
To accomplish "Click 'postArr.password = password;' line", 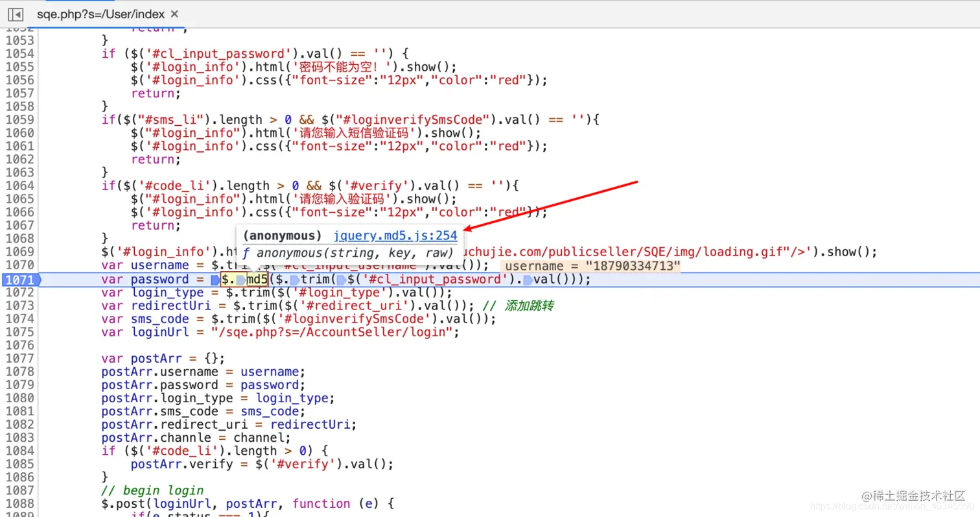I will (203, 385).
